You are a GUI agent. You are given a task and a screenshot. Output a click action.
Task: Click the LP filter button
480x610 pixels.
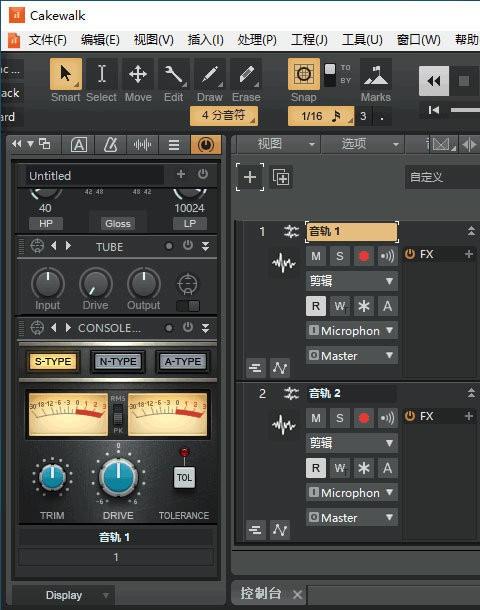(x=190, y=224)
